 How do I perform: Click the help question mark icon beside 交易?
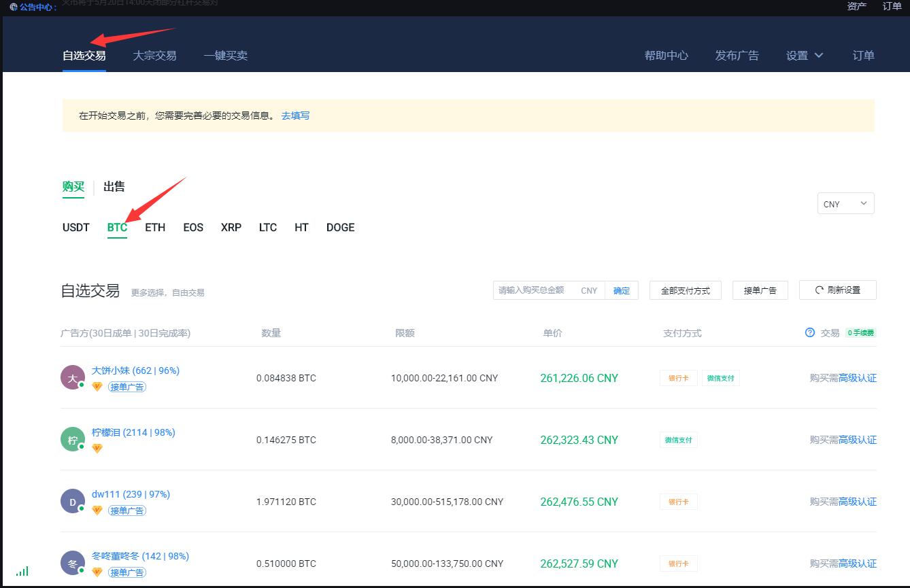click(x=809, y=333)
